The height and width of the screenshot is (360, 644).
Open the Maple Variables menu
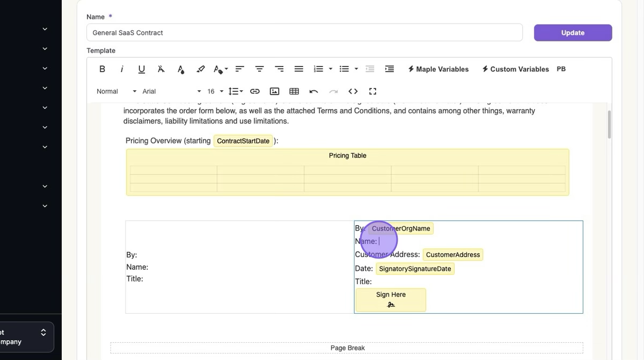438,69
